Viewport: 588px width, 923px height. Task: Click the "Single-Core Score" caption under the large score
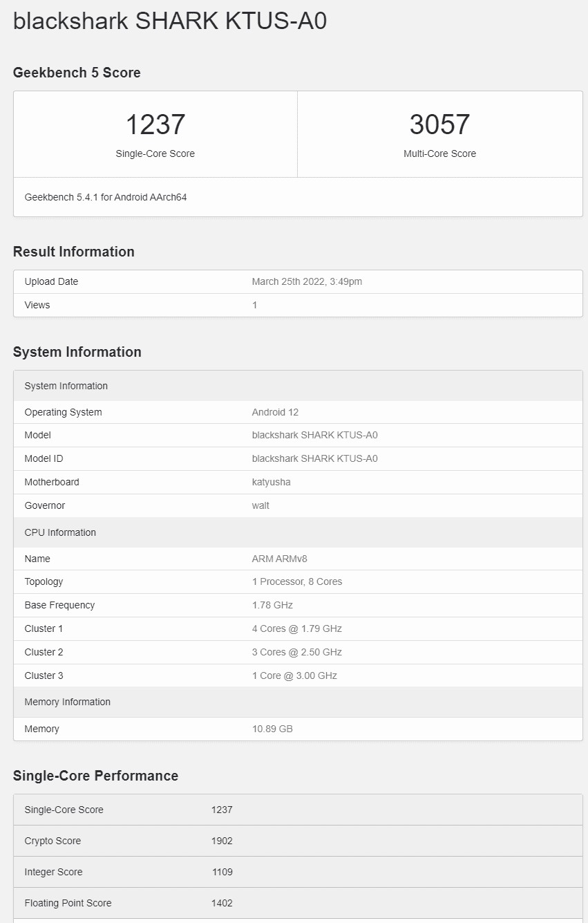click(155, 153)
